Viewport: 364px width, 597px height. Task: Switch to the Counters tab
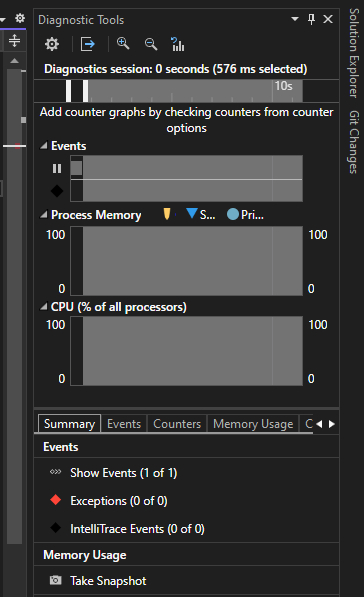tap(177, 424)
